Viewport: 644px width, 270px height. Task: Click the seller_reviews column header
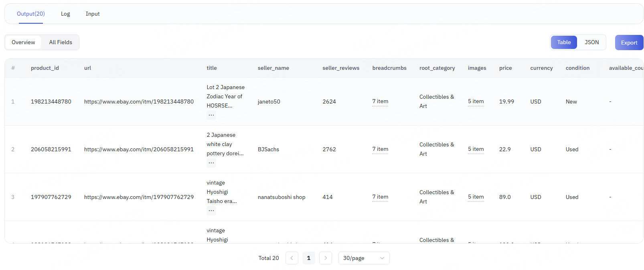click(x=341, y=68)
